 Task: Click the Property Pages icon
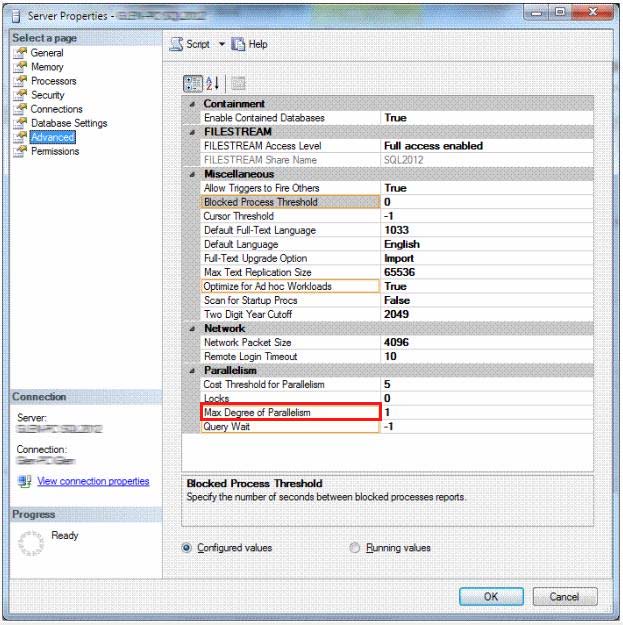[238, 84]
